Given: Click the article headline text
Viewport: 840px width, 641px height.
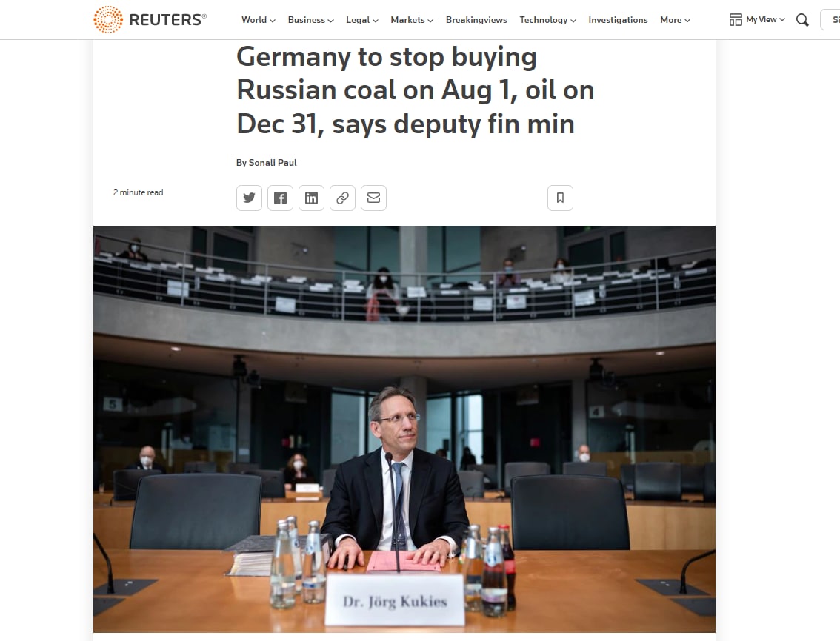Looking at the screenshot, I should pos(415,90).
